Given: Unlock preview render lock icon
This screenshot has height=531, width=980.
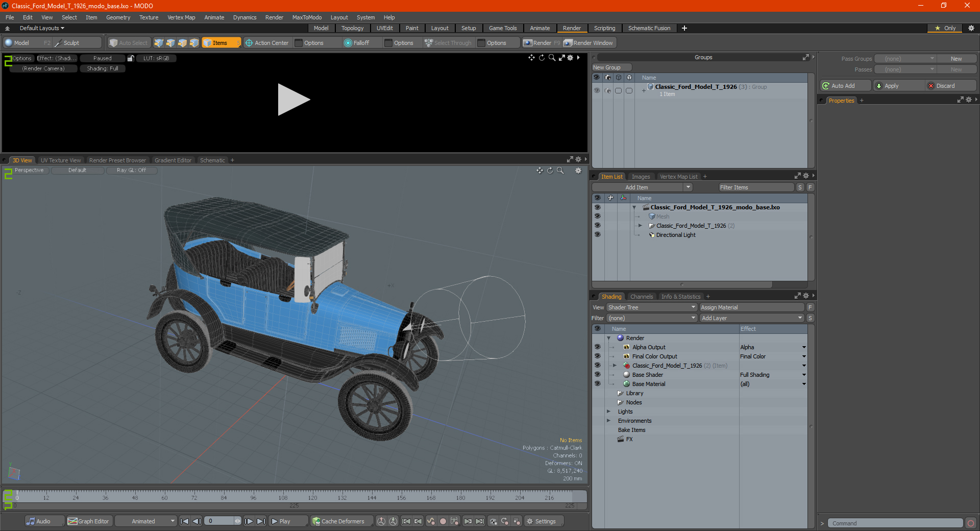Looking at the screenshot, I should point(131,58).
